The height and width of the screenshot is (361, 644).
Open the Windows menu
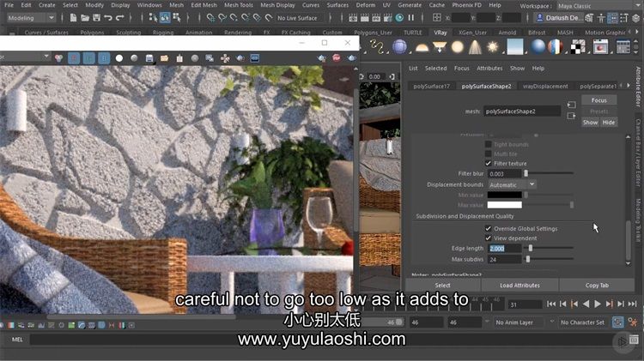[x=149, y=5]
